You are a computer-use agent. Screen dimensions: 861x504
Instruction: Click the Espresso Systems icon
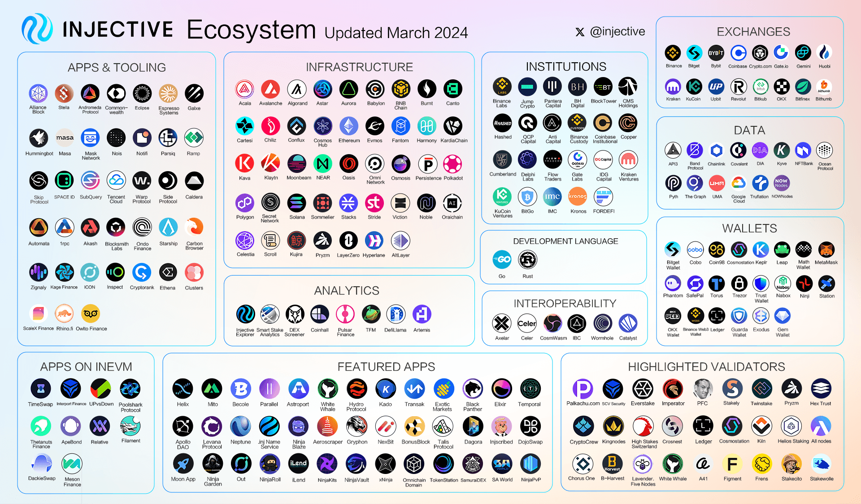[x=168, y=93]
